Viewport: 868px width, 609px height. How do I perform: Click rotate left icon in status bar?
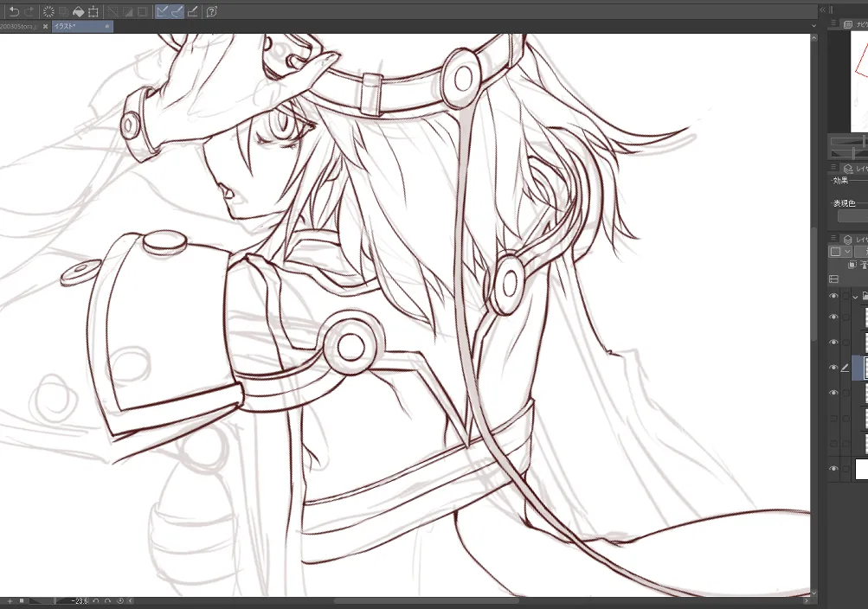(96, 600)
